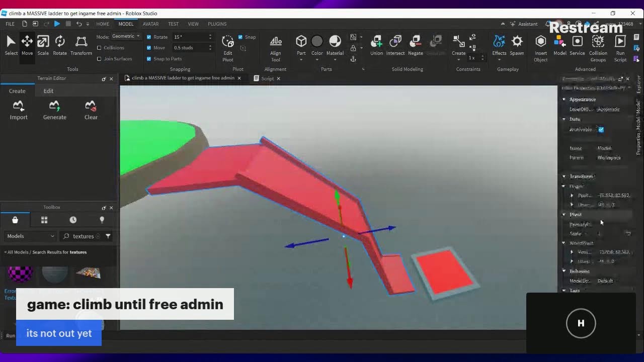The width and height of the screenshot is (644, 362).
Task: Collapse the Transform properties section
Action: [x=564, y=176]
